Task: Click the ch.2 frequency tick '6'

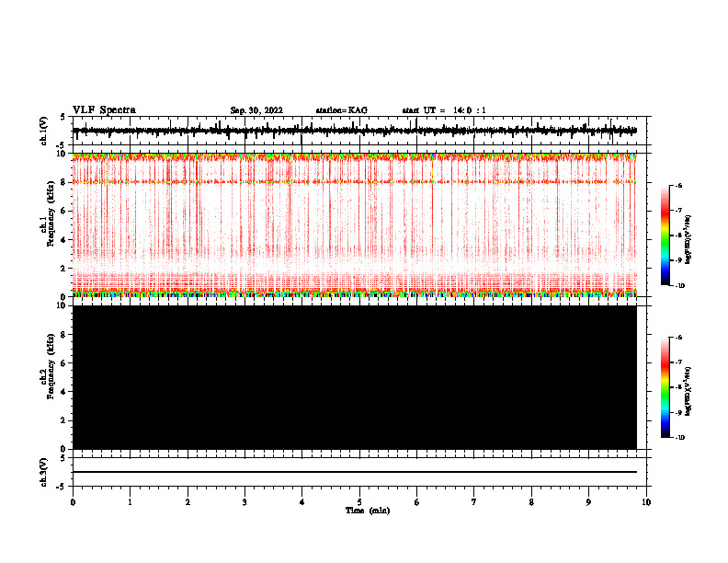Action: click(x=64, y=363)
